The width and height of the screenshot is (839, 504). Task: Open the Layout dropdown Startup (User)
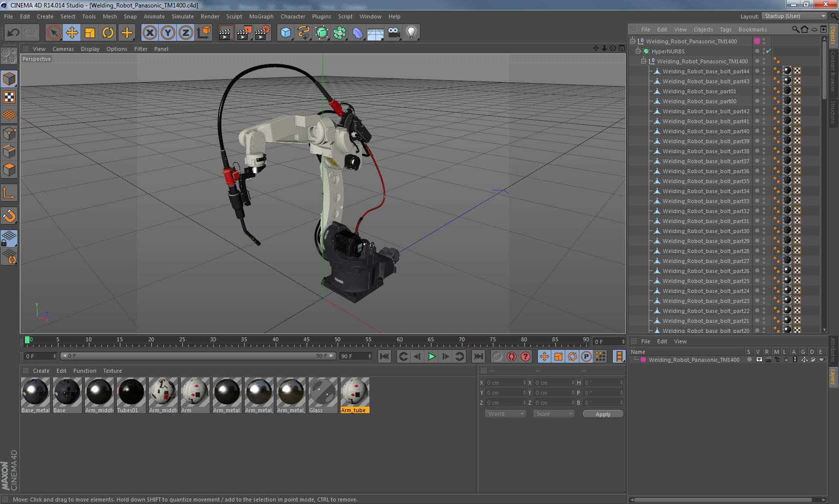coord(795,16)
